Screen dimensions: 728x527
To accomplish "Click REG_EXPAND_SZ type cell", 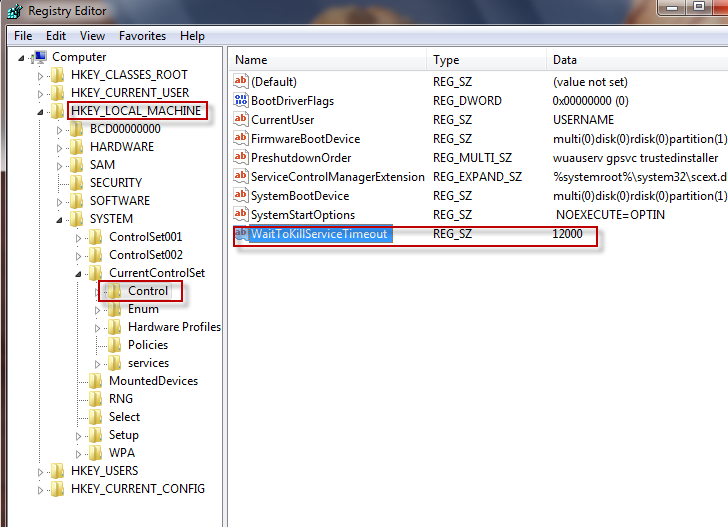I will pos(477,177).
